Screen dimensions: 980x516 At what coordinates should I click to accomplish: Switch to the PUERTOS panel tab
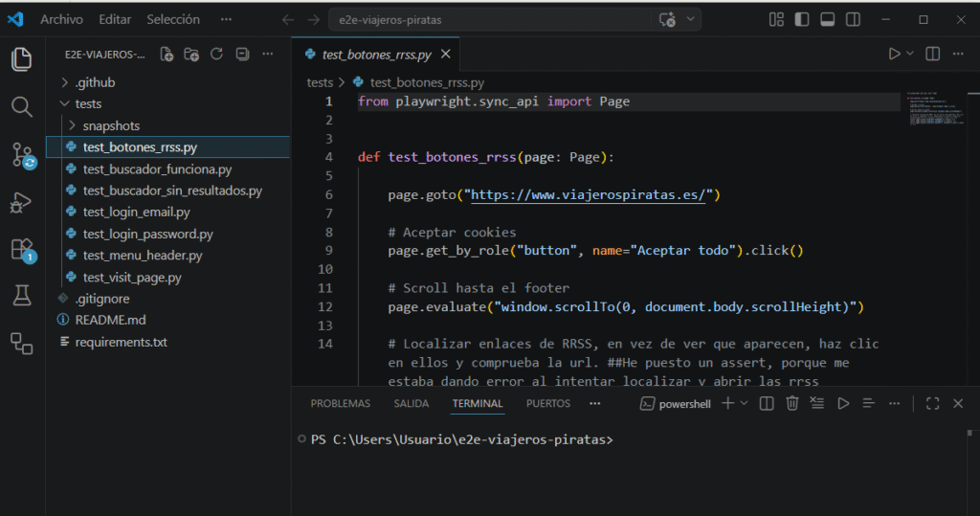(x=548, y=403)
